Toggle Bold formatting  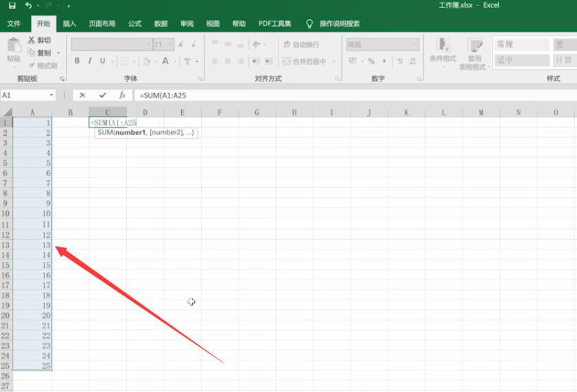tap(77, 61)
